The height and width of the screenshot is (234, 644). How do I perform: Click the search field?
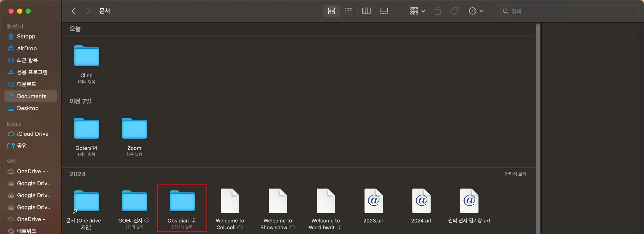(570, 11)
